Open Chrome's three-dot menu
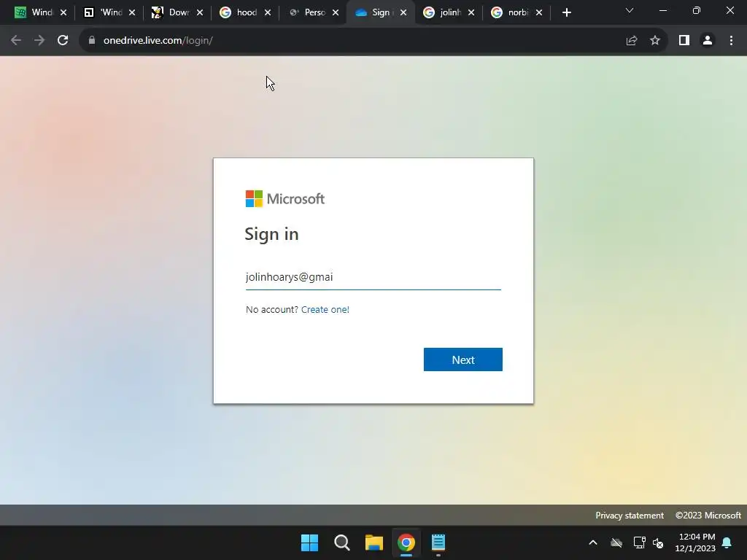This screenshot has height=560, width=747. (x=731, y=41)
